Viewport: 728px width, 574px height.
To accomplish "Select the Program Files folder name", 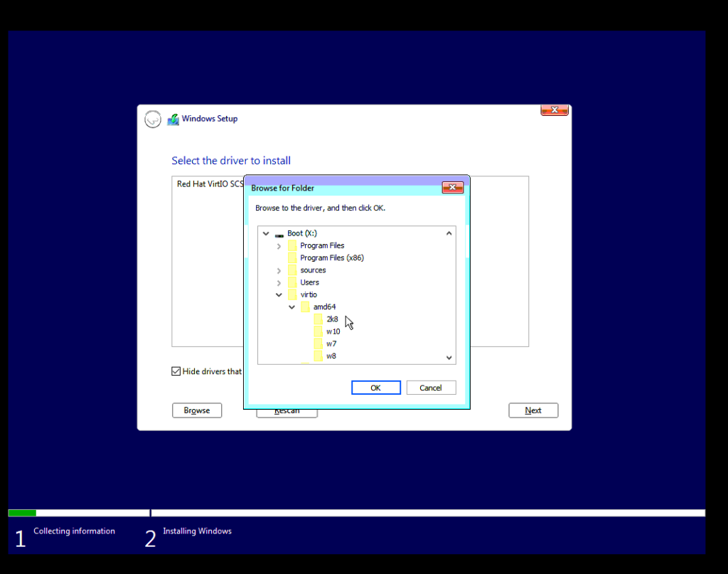I will [322, 246].
